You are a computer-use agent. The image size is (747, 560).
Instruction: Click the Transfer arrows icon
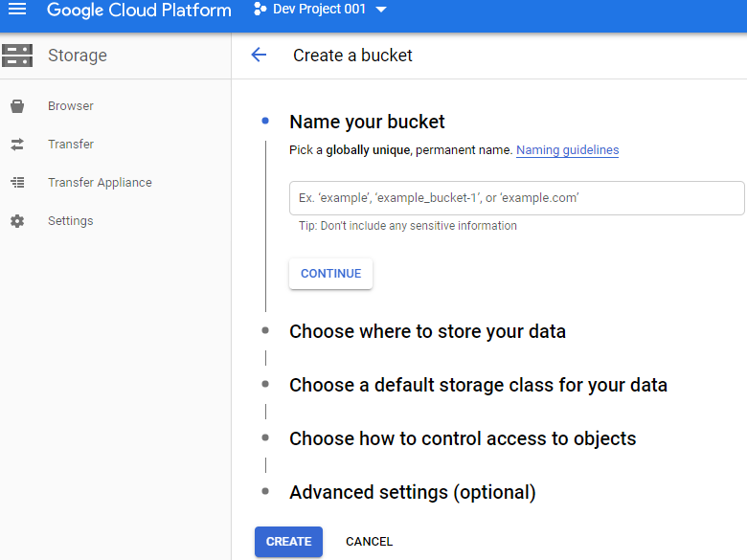tap(17, 145)
